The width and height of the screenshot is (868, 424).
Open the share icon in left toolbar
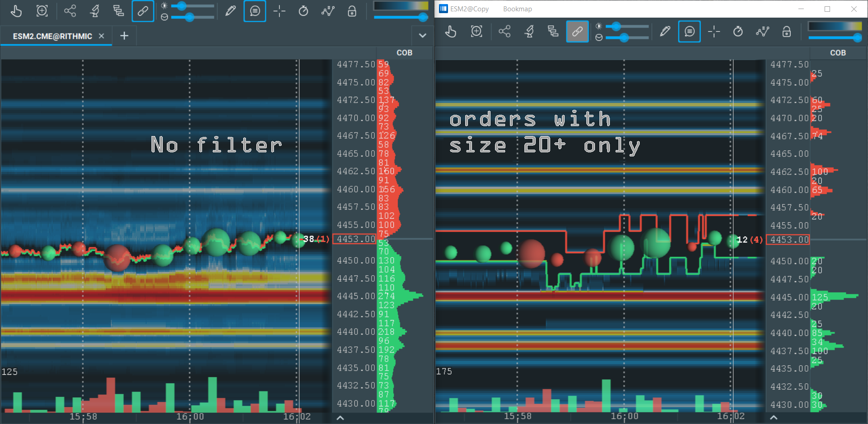(x=70, y=11)
